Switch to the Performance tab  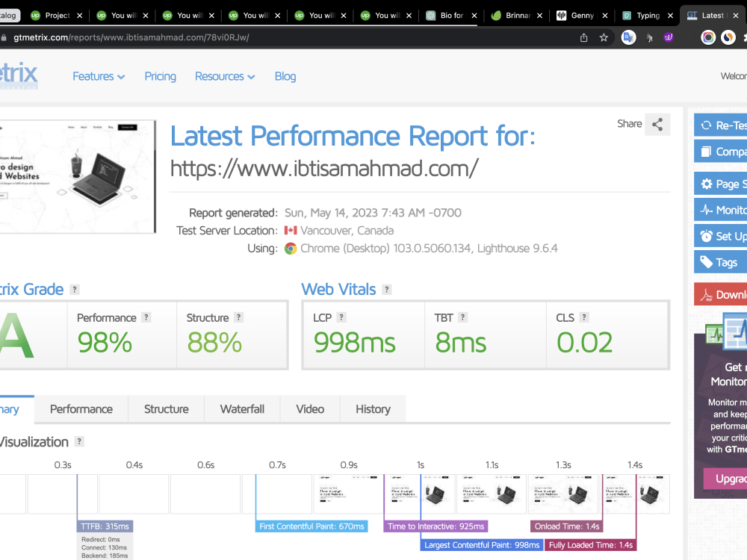81,409
